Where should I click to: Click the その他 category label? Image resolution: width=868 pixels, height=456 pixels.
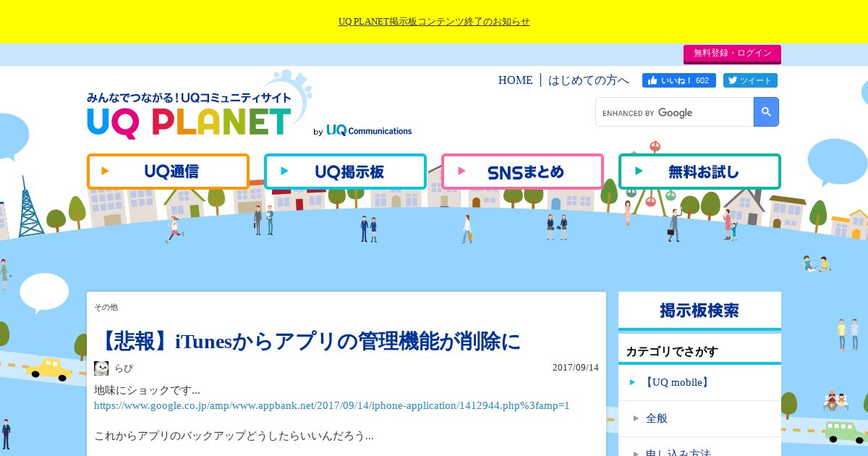(x=106, y=307)
